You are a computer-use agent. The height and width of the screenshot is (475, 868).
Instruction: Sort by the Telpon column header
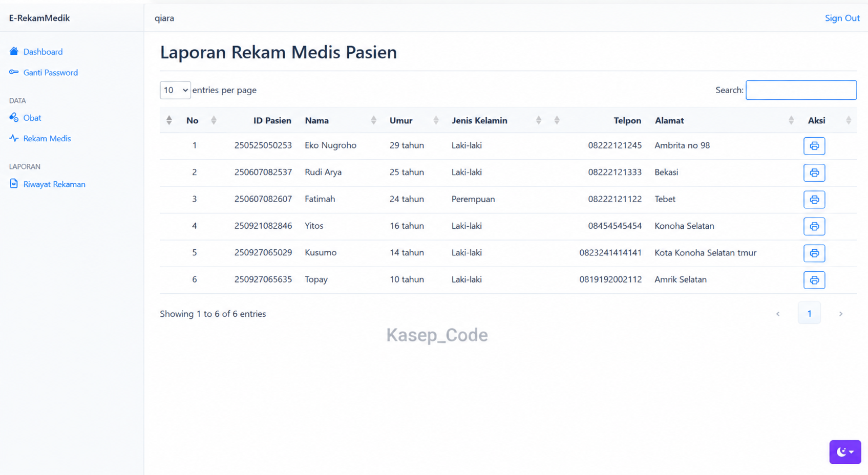coord(627,120)
